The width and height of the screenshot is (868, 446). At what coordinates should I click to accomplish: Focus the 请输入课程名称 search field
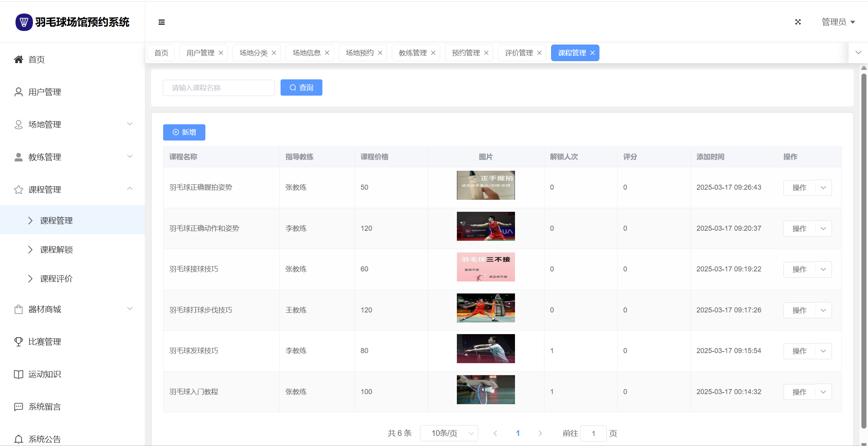coord(219,88)
